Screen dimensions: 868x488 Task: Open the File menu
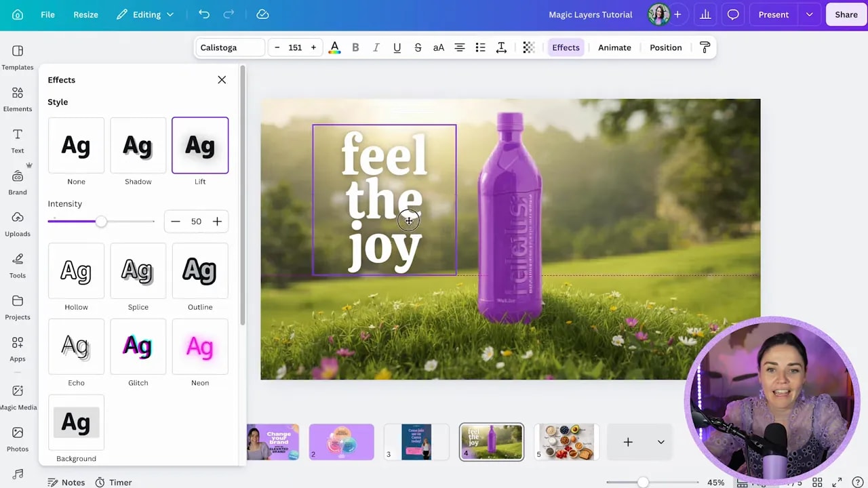point(47,14)
